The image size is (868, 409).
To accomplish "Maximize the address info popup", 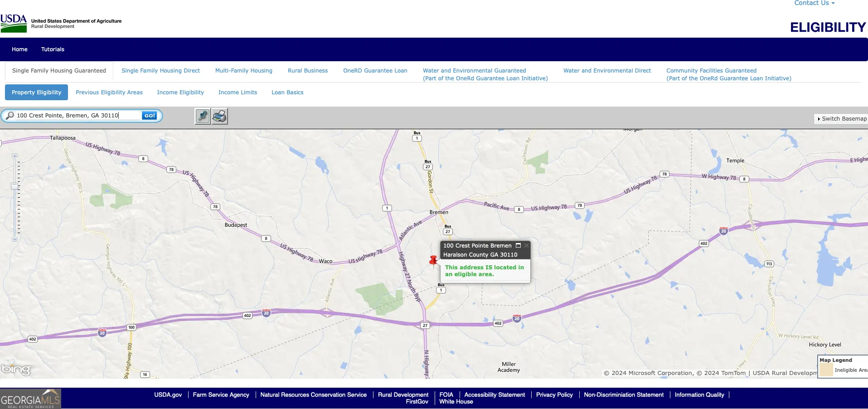I will point(518,245).
